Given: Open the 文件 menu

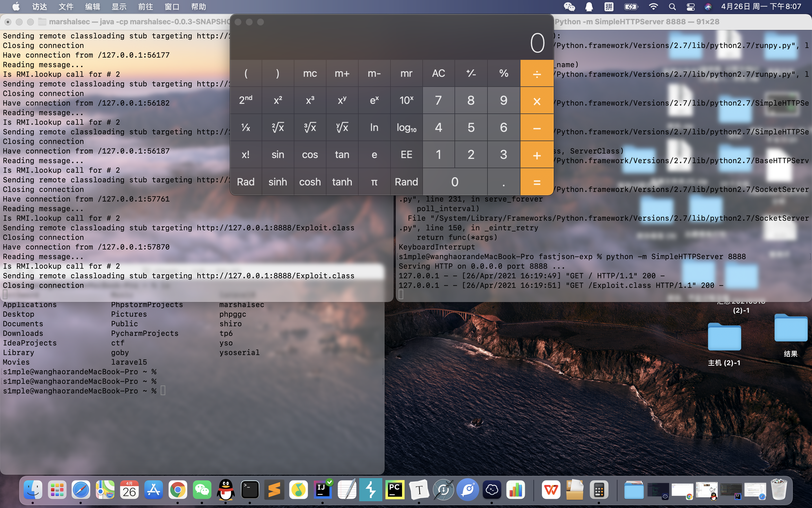Looking at the screenshot, I should tap(66, 7).
